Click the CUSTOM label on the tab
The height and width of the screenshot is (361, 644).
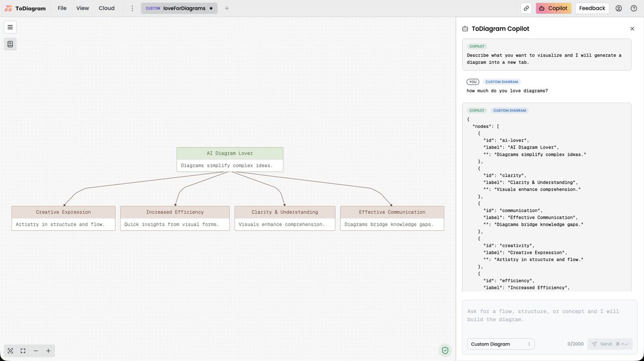tap(153, 9)
